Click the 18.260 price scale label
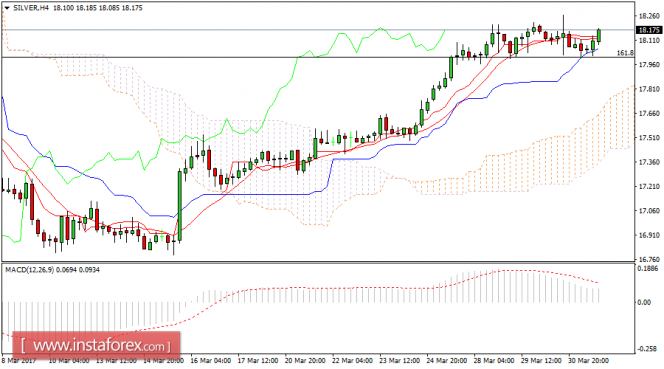The width and height of the screenshot is (664, 369). click(649, 17)
